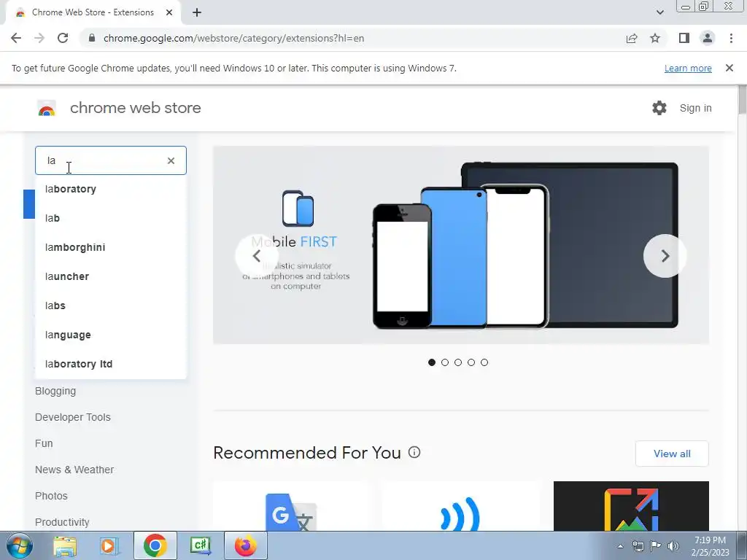Jump to the third carousel dot
747x560 pixels.
(458, 362)
